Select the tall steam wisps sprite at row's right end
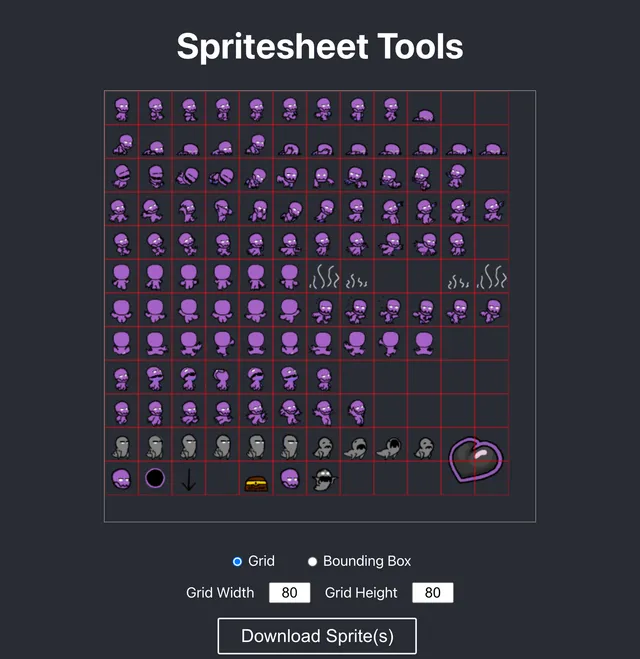This screenshot has width=640, height=659. [492, 277]
